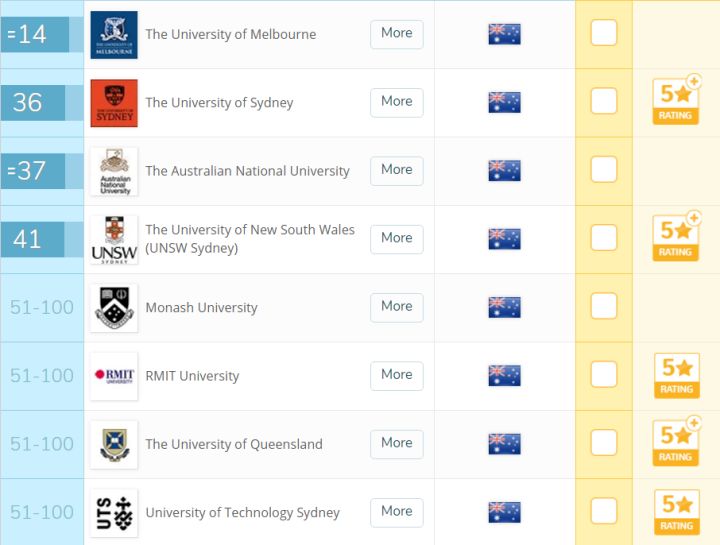Viewport: 720px width, 545px height.
Task: Click the University of Sydney logo
Action: tap(114, 103)
